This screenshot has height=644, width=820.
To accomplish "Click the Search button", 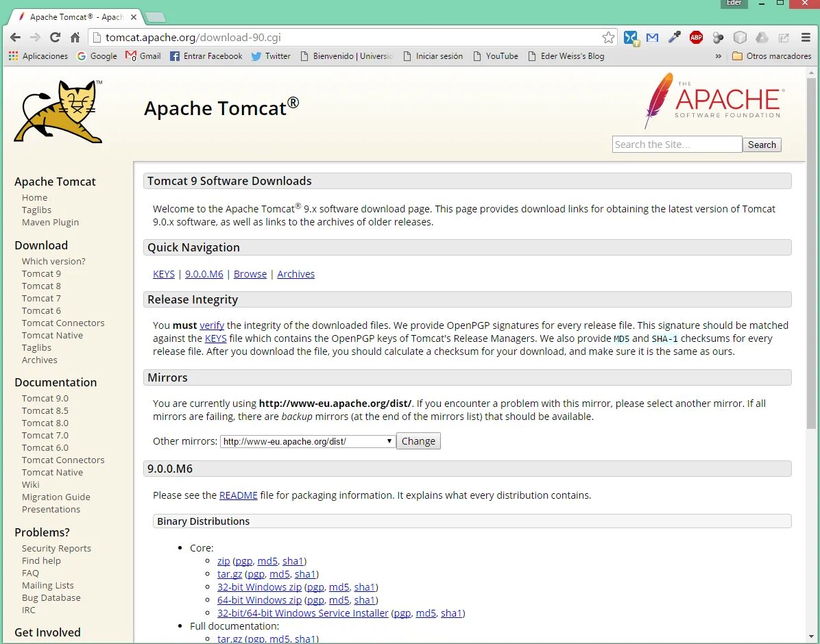I will point(762,145).
